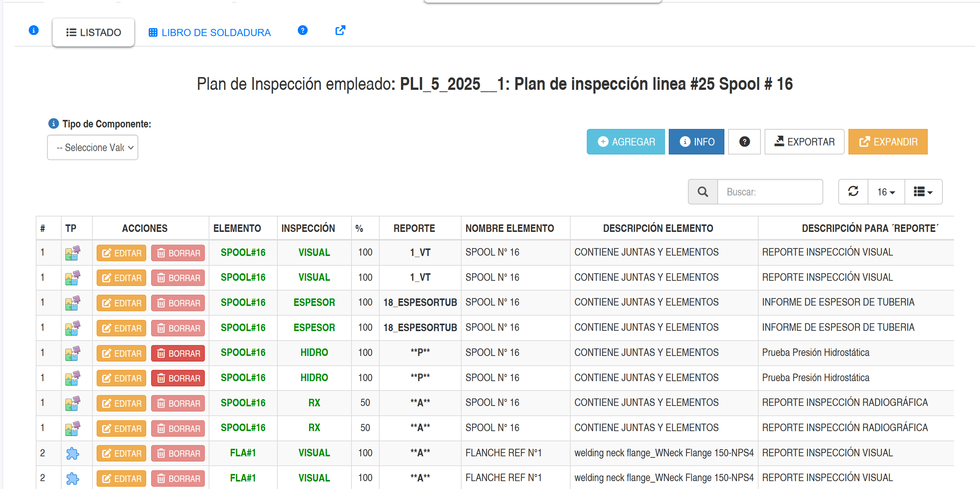Click the magnifying glass search icon
Image resolution: width=980 pixels, height=489 pixels.
pyautogui.click(x=702, y=192)
